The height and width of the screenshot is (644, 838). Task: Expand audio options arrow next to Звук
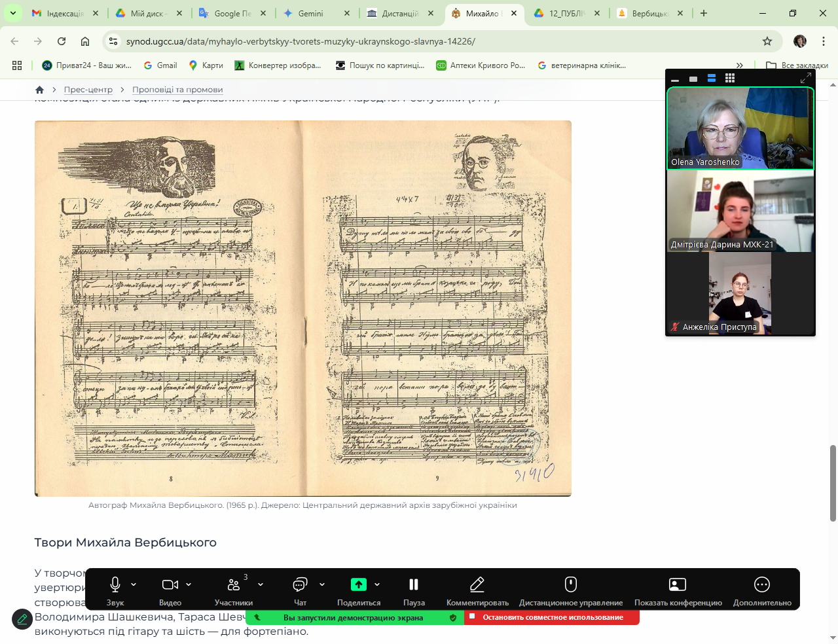(134, 584)
